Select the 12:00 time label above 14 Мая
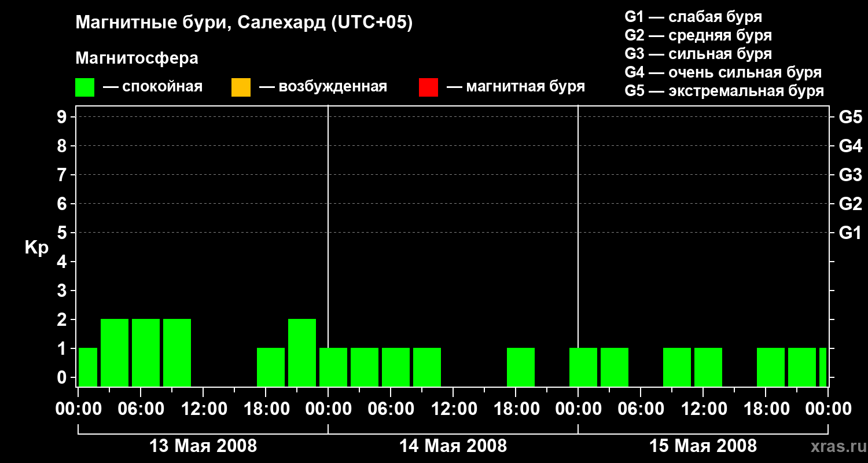 point(453,409)
